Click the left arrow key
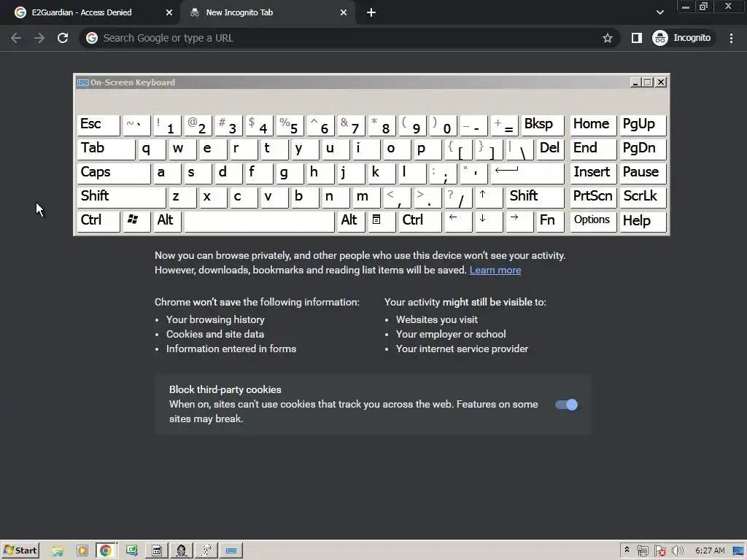The image size is (747, 560). click(458, 221)
